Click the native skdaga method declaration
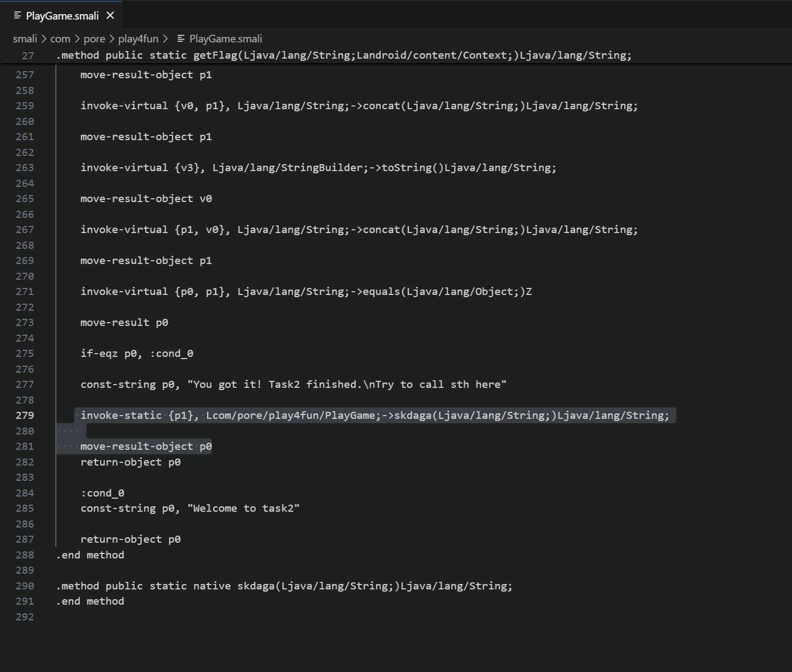The image size is (792, 672). (284, 586)
